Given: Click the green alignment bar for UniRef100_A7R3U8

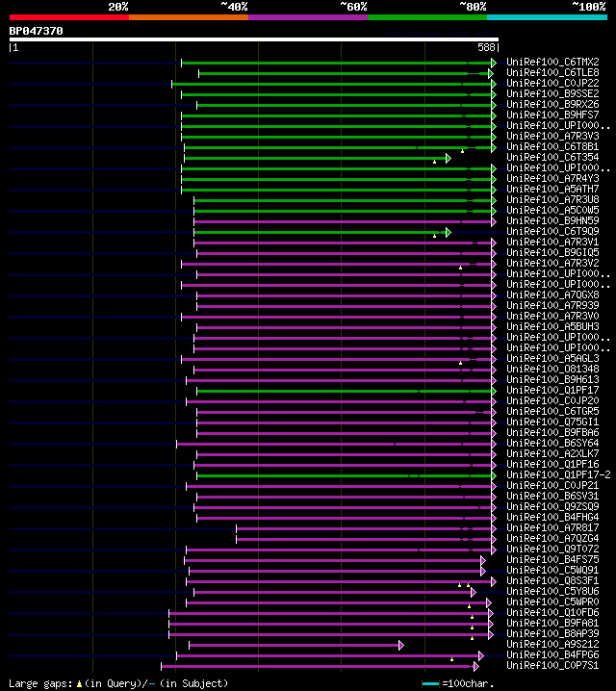Looking at the screenshot, I should 345,200.
